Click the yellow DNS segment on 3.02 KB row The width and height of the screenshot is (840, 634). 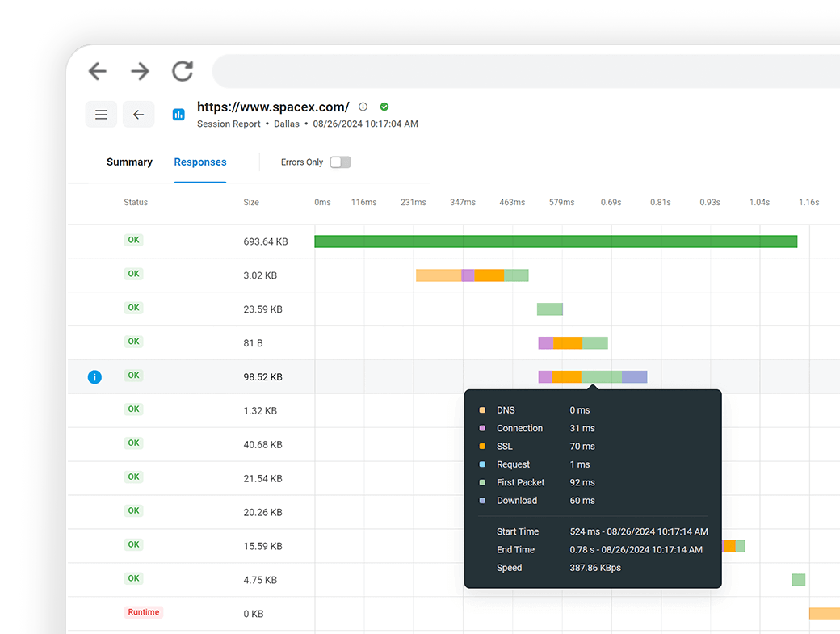pos(438,275)
